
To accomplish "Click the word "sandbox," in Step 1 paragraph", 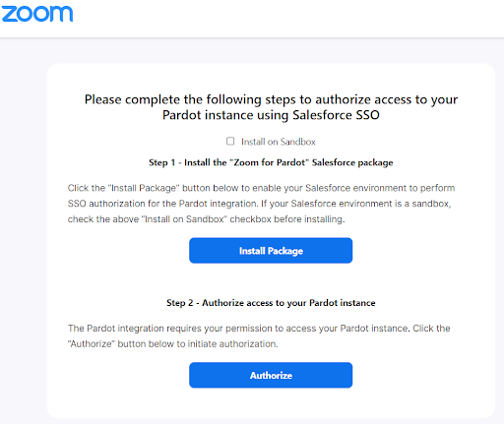I will [431, 204].
